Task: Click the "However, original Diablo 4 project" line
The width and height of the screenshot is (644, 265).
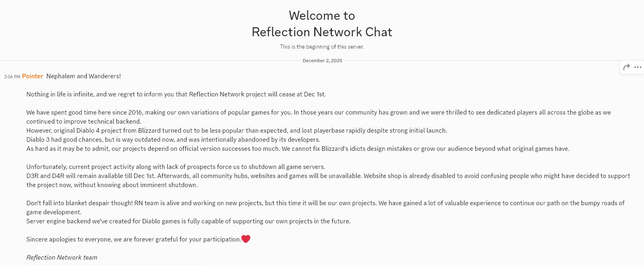Action: (236, 131)
